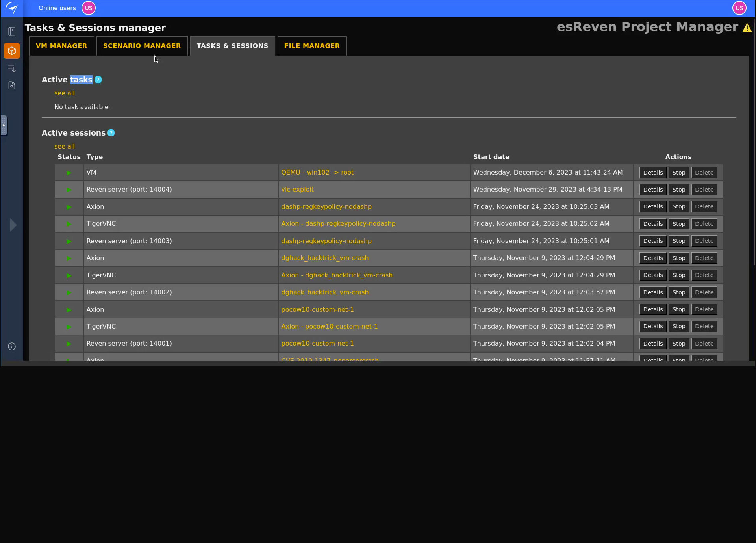This screenshot has width=756, height=543.
Task: Click the paper-plane logo in top bar
Action: coord(12,8)
